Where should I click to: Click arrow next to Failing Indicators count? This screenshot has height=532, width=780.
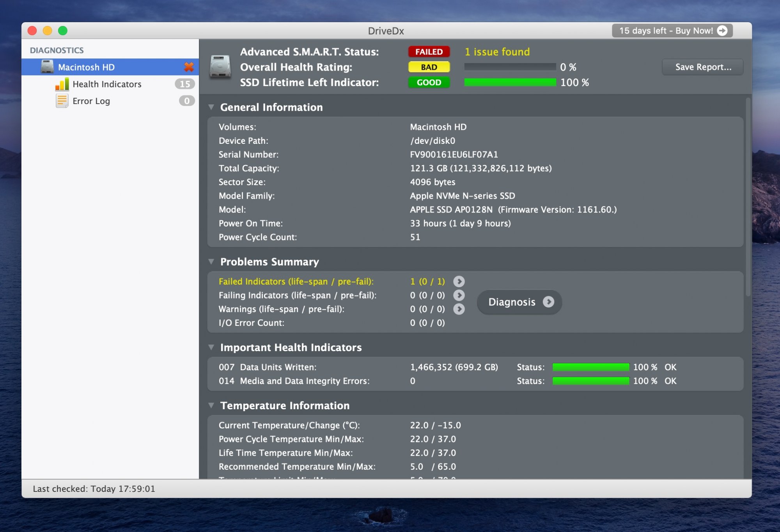click(x=459, y=295)
